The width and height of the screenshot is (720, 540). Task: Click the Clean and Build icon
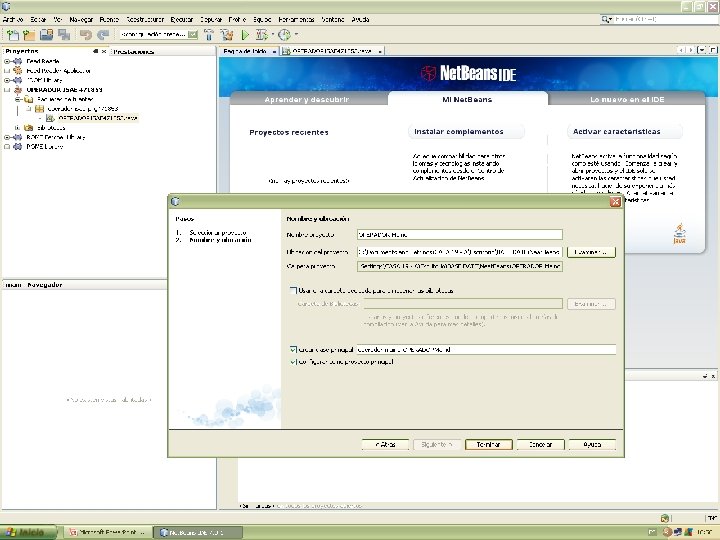tap(226, 35)
